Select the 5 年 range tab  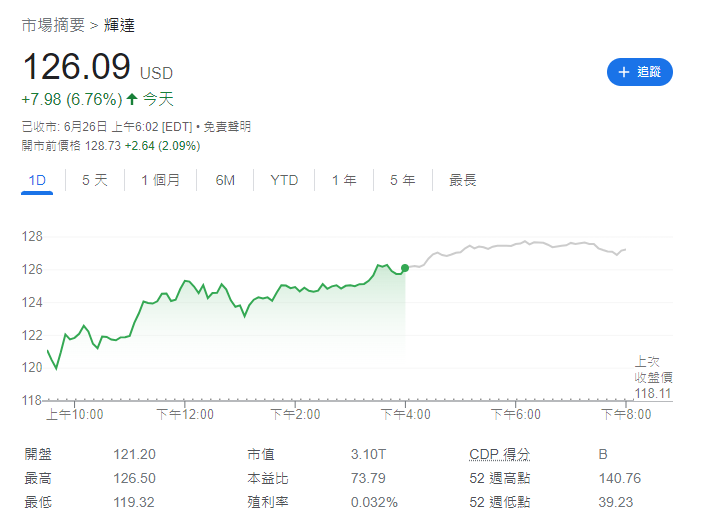tap(402, 180)
